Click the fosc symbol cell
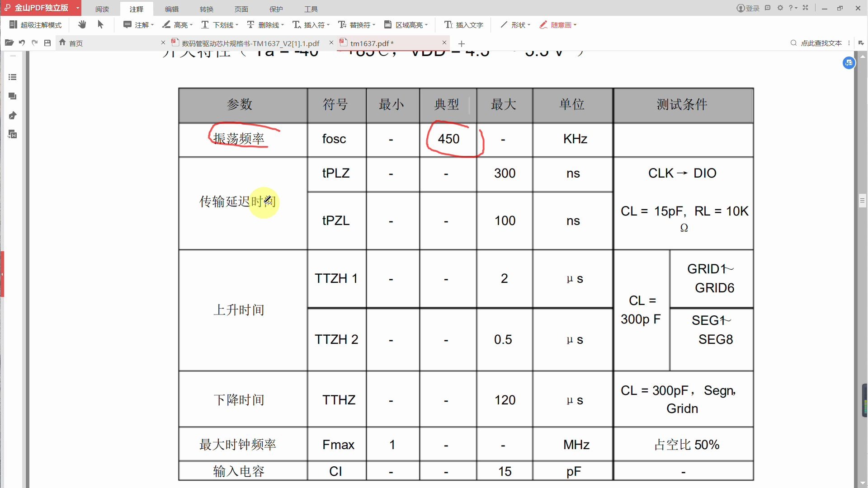 (337, 139)
